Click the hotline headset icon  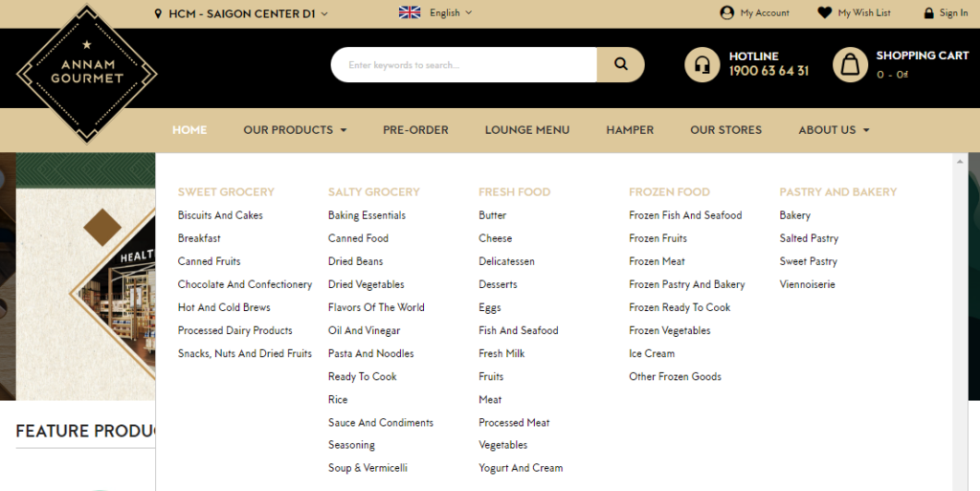(x=702, y=65)
